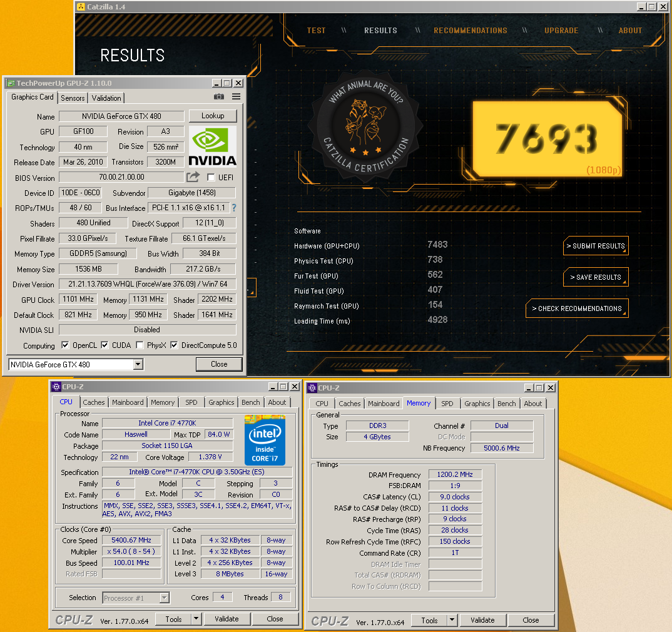Open the Memory tab in left CPU-Z
The height and width of the screenshot is (632, 672).
click(163, 402)
